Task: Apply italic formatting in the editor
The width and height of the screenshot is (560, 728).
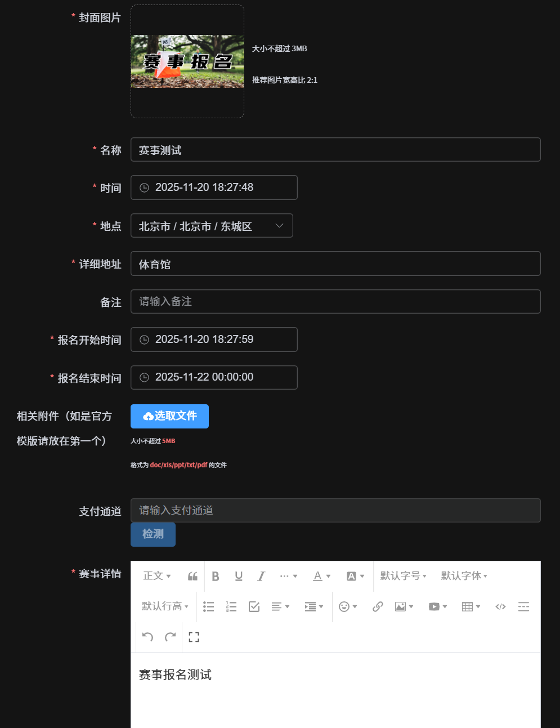Action: tap(261, 576)
